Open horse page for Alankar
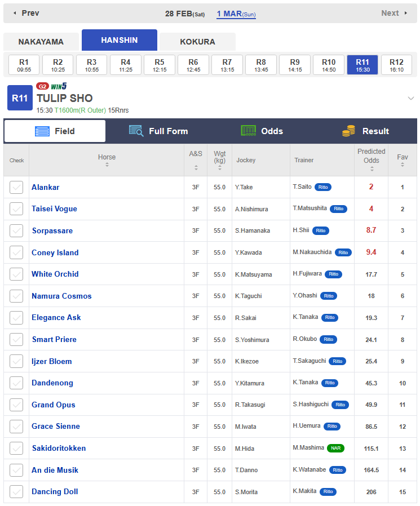The image size is (420, 506). click(x=46, y=187)
